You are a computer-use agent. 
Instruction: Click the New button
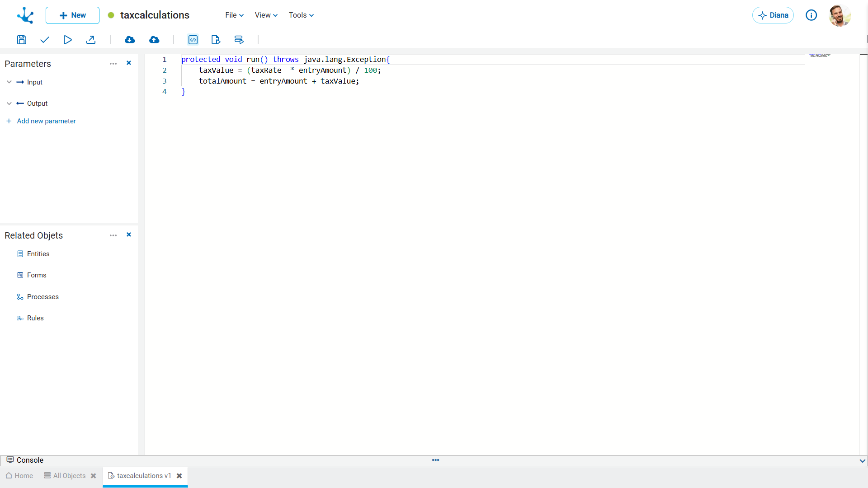tap(72, 15)
